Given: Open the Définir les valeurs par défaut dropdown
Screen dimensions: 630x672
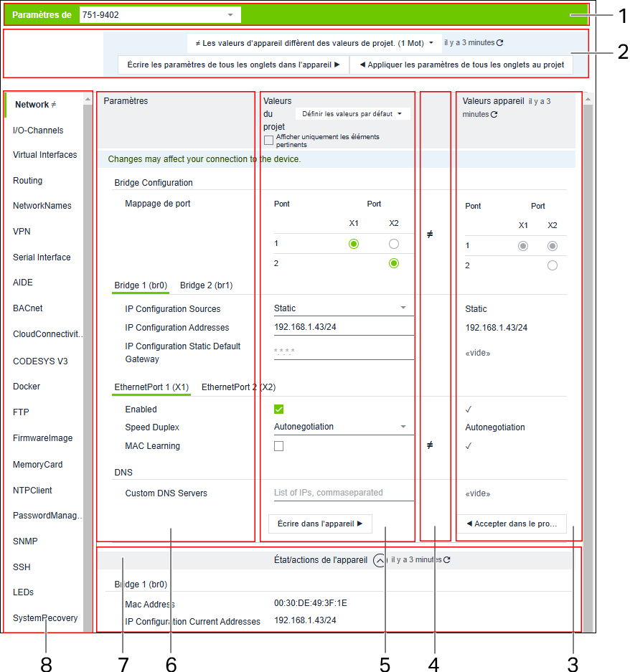Looking at the screenshot, I should [x=352, y=113].
